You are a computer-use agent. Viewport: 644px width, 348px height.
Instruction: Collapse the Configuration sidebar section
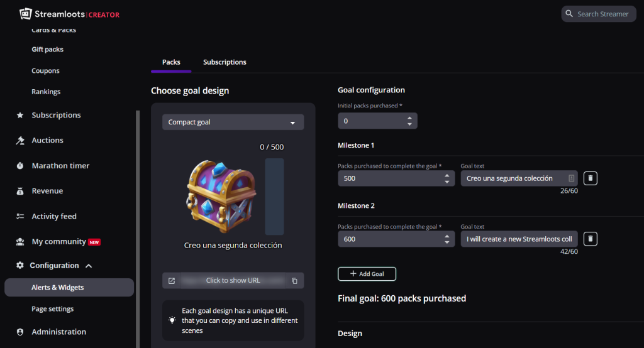[x=89, y=266]
